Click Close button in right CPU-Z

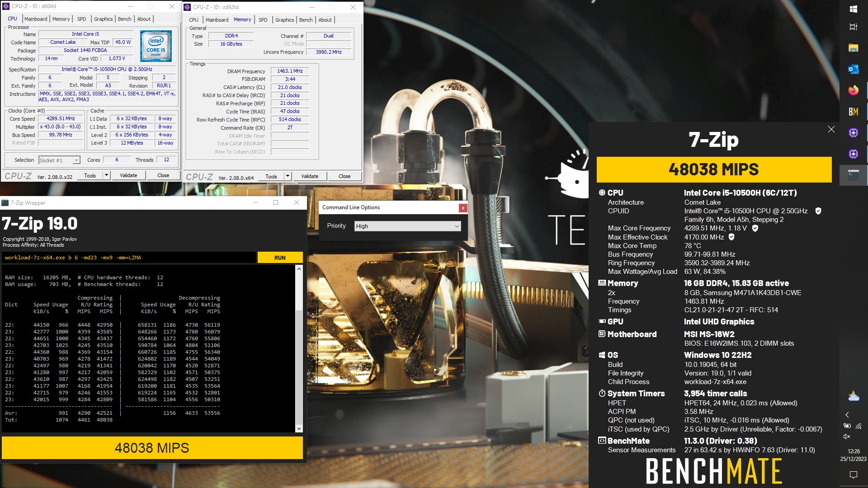pos(344,176)
